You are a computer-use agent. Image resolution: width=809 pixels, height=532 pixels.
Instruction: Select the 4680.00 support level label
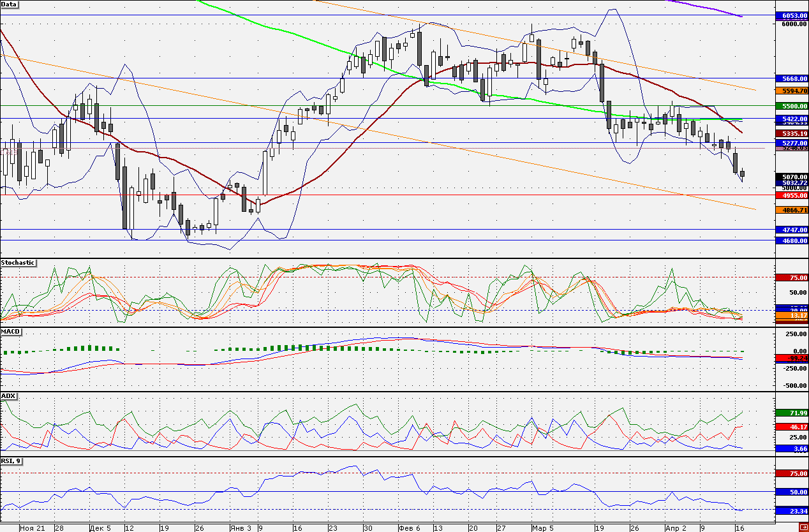pos(791,240)
